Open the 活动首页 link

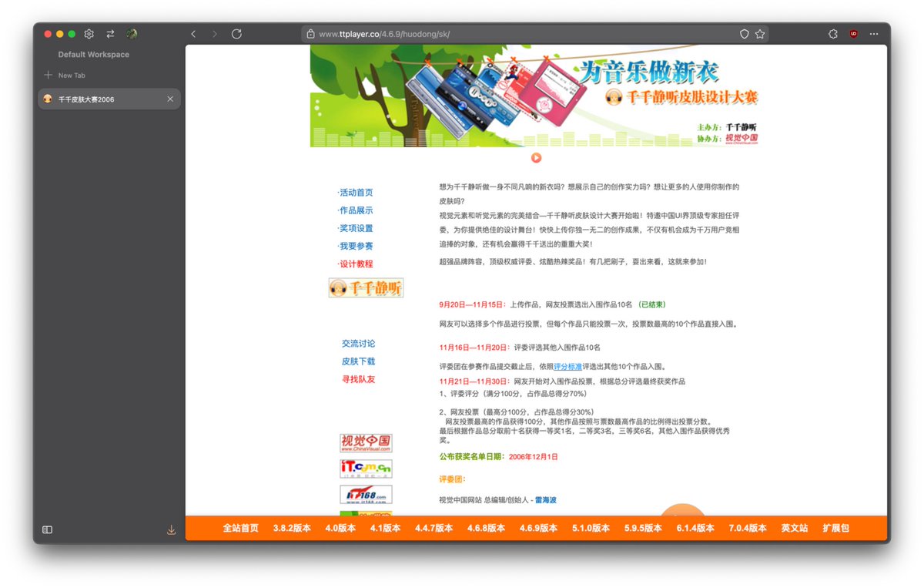(356, 193)
